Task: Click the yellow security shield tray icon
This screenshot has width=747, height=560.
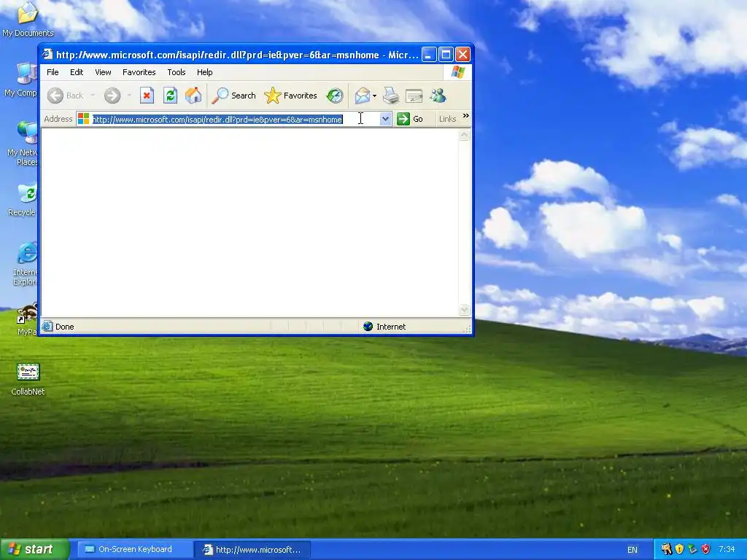Action: click(679, 549)
